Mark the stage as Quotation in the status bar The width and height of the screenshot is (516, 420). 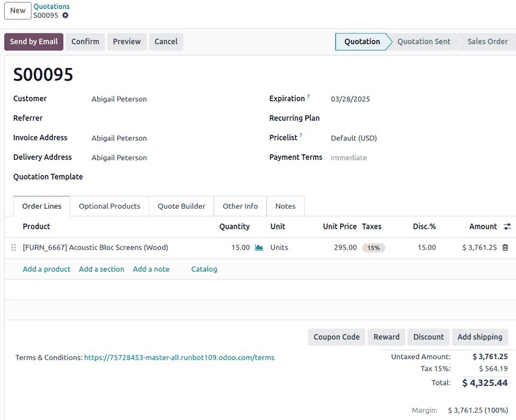click(362, 41)
